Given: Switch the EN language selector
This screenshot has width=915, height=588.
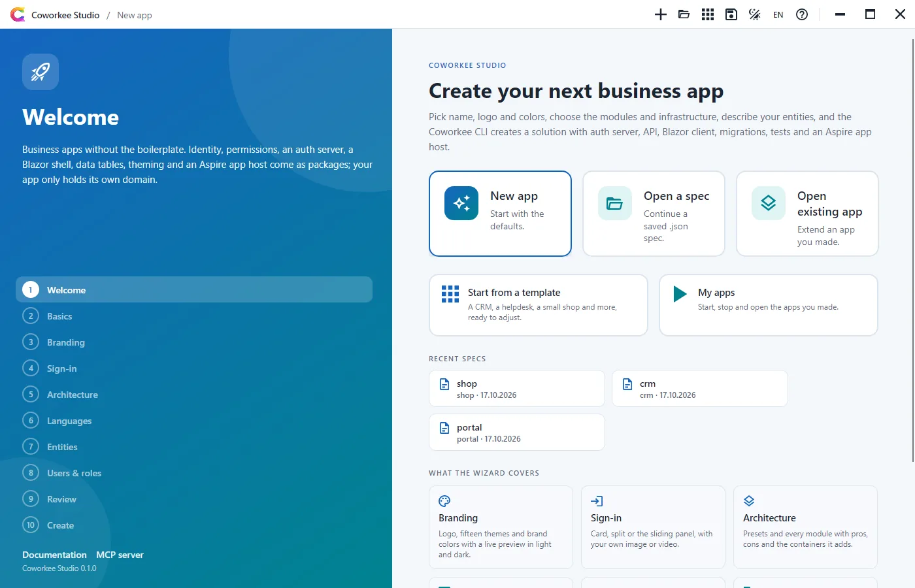Looking at the screenshot, I should coord(778,14).
